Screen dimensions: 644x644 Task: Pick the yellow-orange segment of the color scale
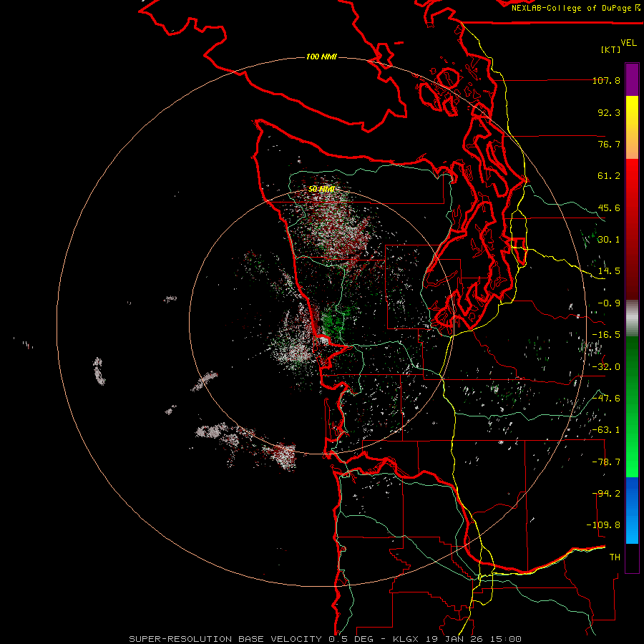pos(632,127)
